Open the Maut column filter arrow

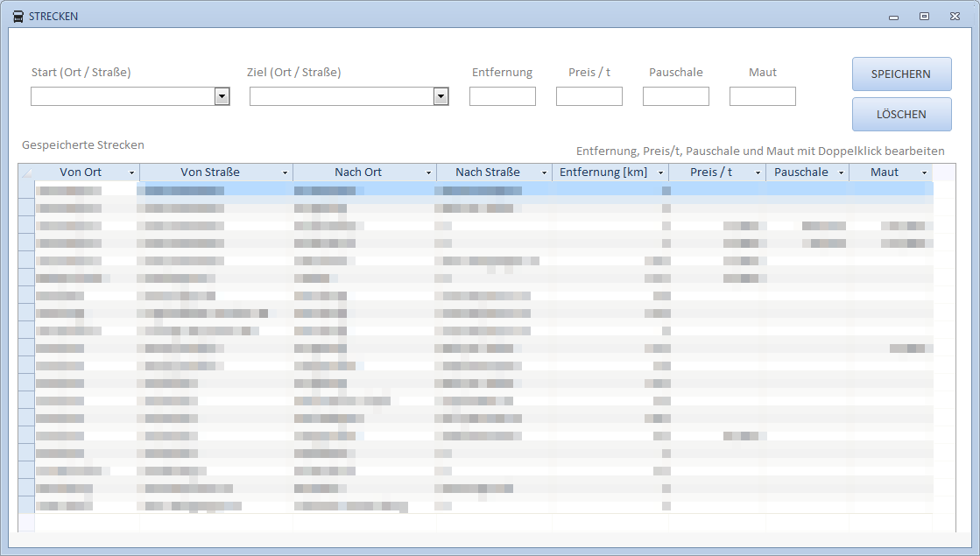pyautogui.click(x=924, y=173)
